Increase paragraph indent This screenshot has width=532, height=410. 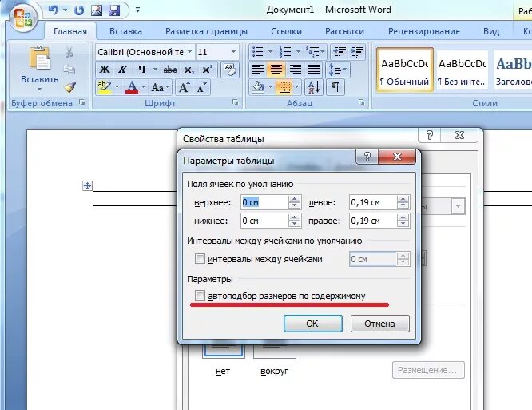click(x=357, y=52)
